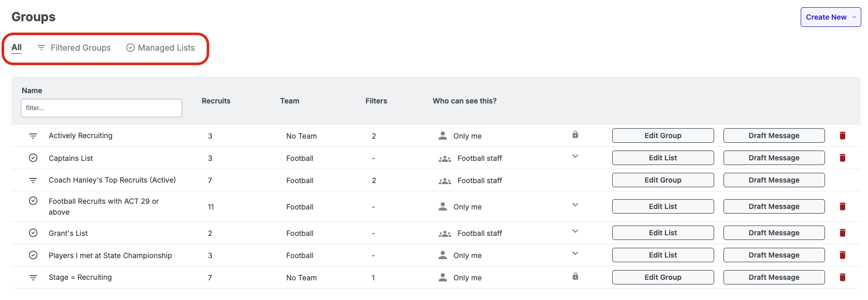
Task: Click Draft Message for Grant's List
Action: [x=774, y=233]
